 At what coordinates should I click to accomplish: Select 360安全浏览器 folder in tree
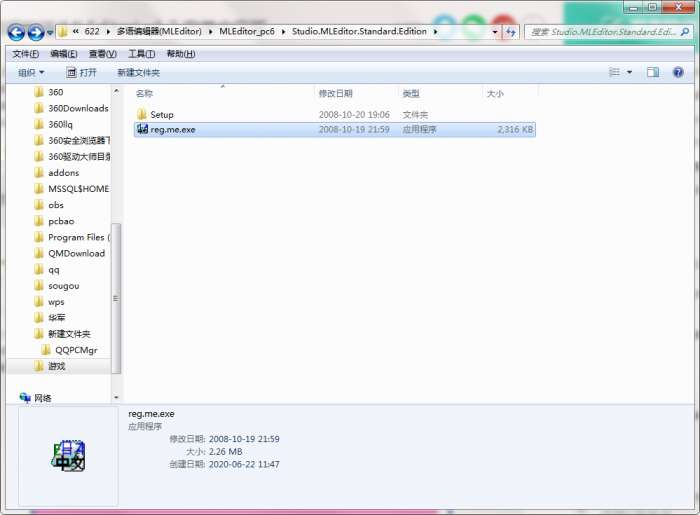coord(79,141)
